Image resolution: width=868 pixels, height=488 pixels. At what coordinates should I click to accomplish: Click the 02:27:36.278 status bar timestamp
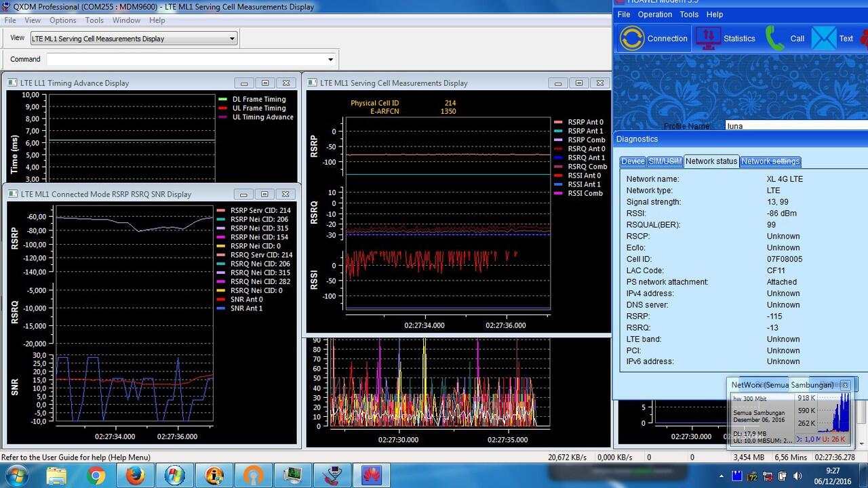[x=835, y=457]
